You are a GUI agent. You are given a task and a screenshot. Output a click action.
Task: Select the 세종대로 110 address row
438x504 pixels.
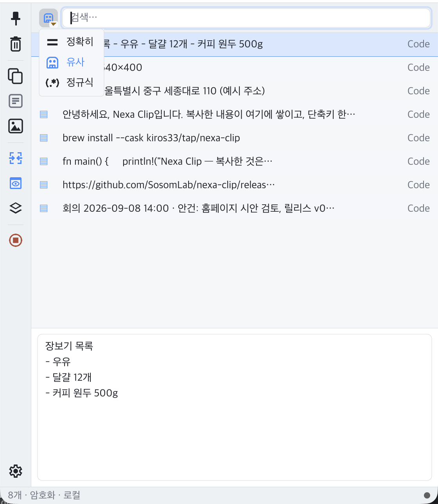point(235,91)
